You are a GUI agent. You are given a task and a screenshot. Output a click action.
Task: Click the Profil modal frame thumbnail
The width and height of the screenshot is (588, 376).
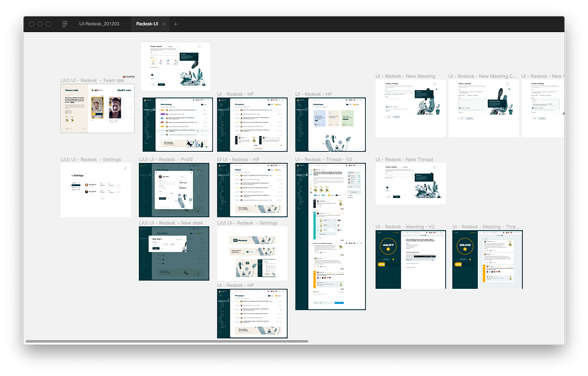(x=174, y=190)
